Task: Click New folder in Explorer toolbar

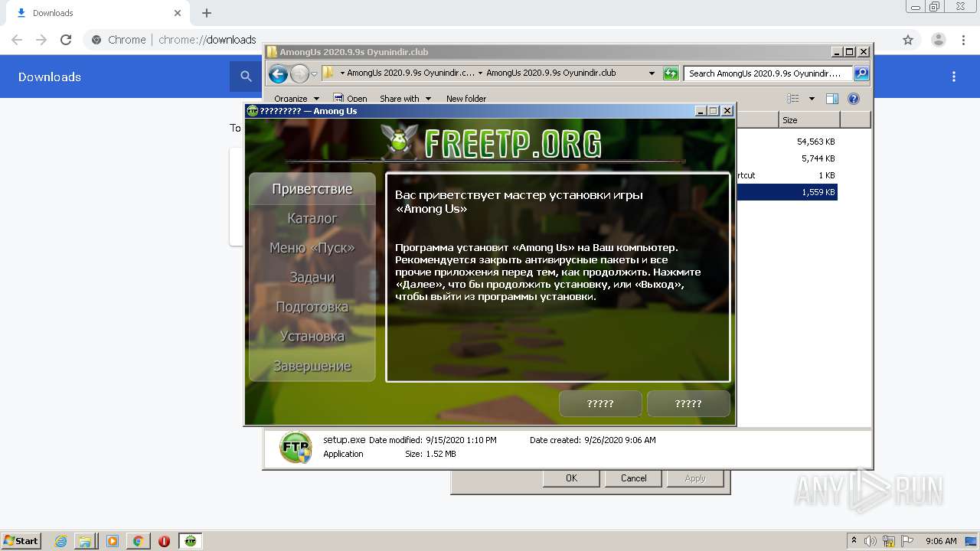Action: 466,98
